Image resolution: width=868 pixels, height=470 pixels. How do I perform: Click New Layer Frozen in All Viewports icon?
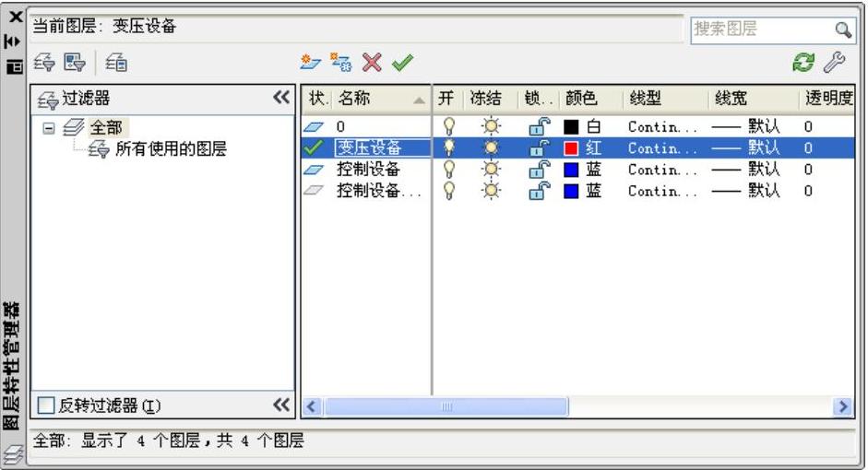[x=341, y=62]
